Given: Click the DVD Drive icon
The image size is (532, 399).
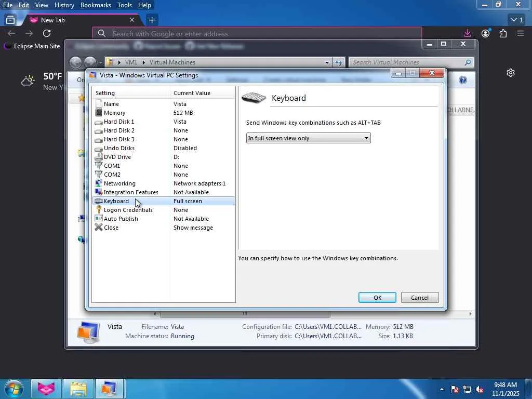Looking at the screenshot, I should (99, 157).
